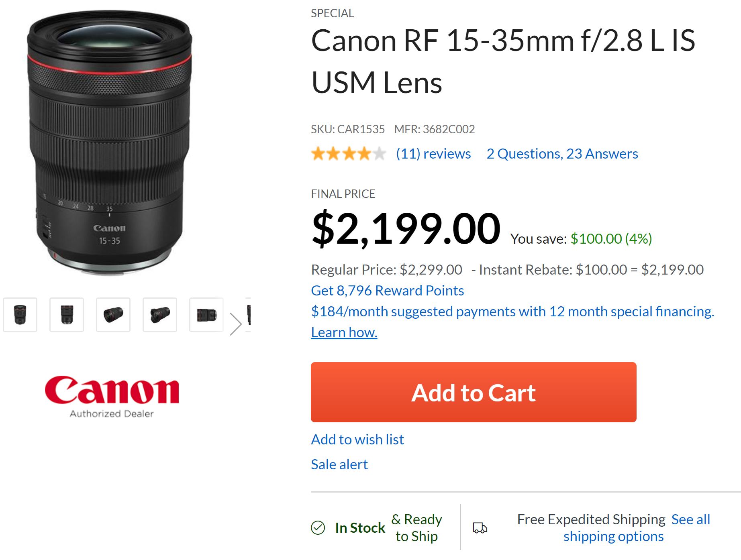Viewport: 741px width, 560px height.
Task: Select the horizontal side-view lens thumbnail
Action: [x=206, y=315]
